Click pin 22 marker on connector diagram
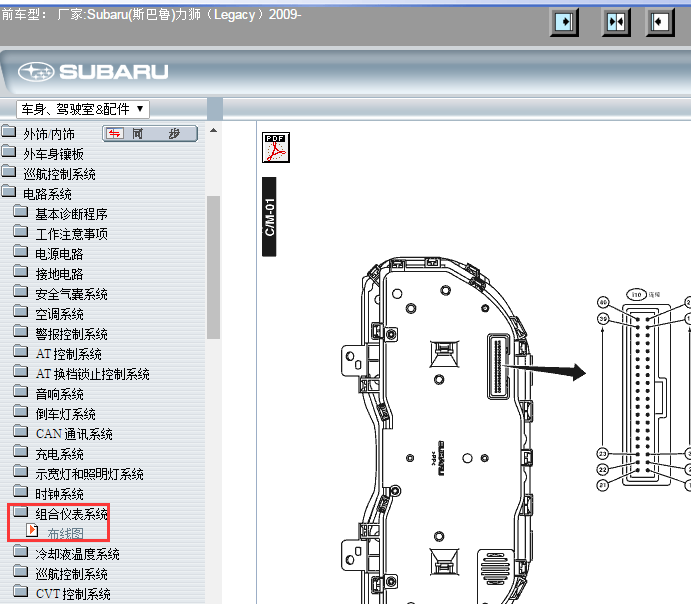 [x=602, y=470]
